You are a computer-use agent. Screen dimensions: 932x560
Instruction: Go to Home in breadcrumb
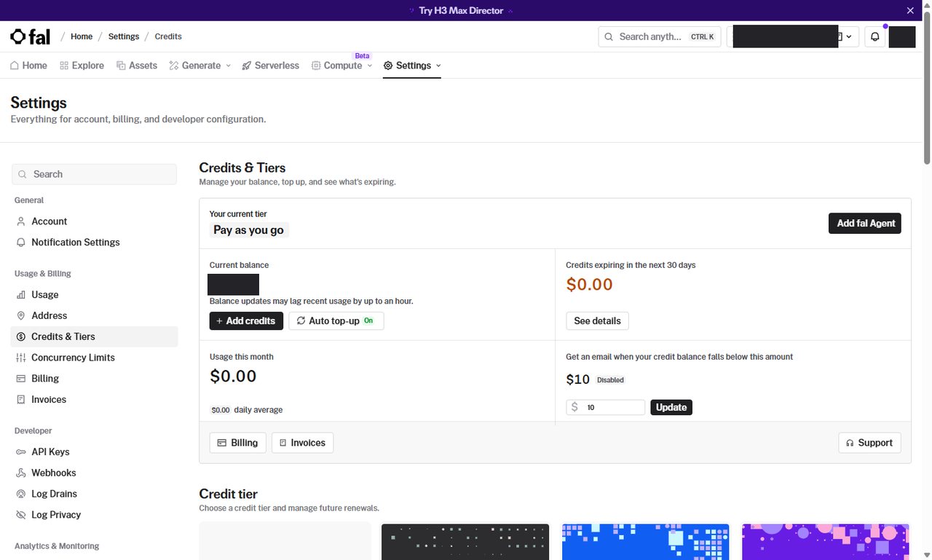[x=82, y=36]
